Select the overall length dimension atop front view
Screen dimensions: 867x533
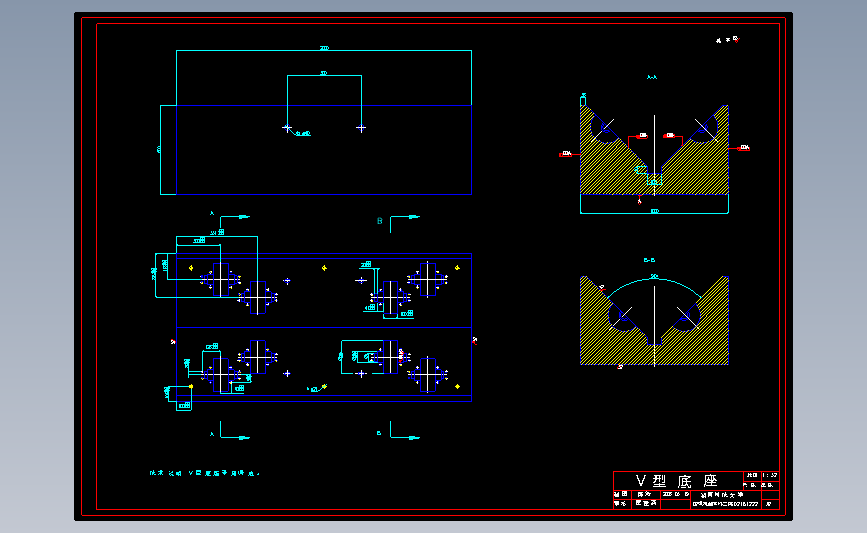coord(324,49)
